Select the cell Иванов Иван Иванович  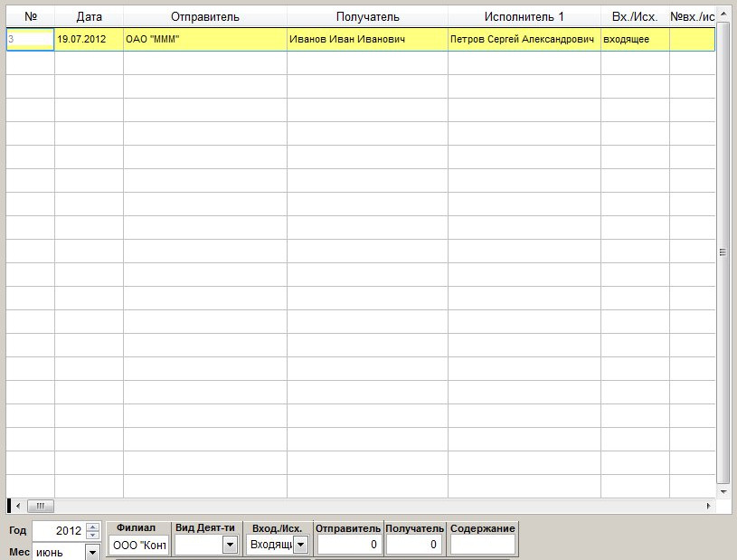367,39
